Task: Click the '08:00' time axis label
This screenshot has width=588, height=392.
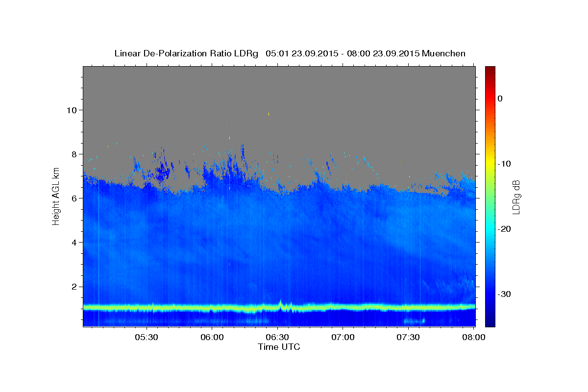Action: 474,338
